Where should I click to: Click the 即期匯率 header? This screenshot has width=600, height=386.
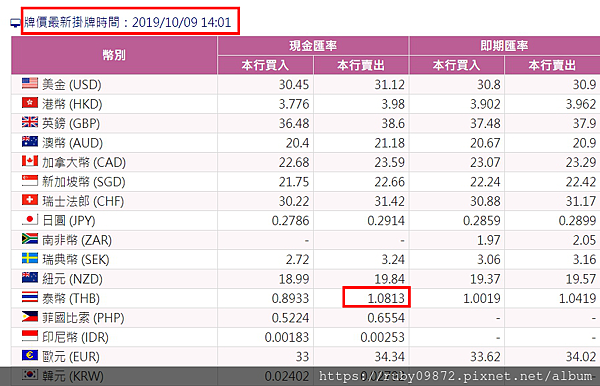point(504,46)
